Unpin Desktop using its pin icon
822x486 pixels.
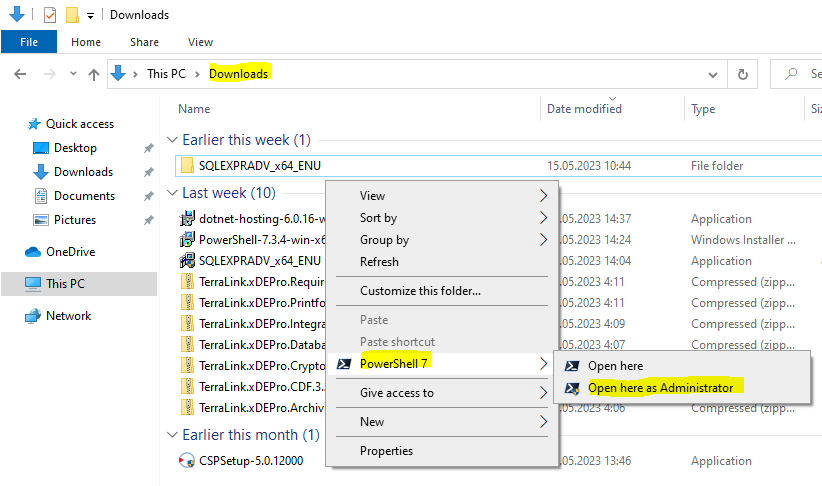pos(149,148)
